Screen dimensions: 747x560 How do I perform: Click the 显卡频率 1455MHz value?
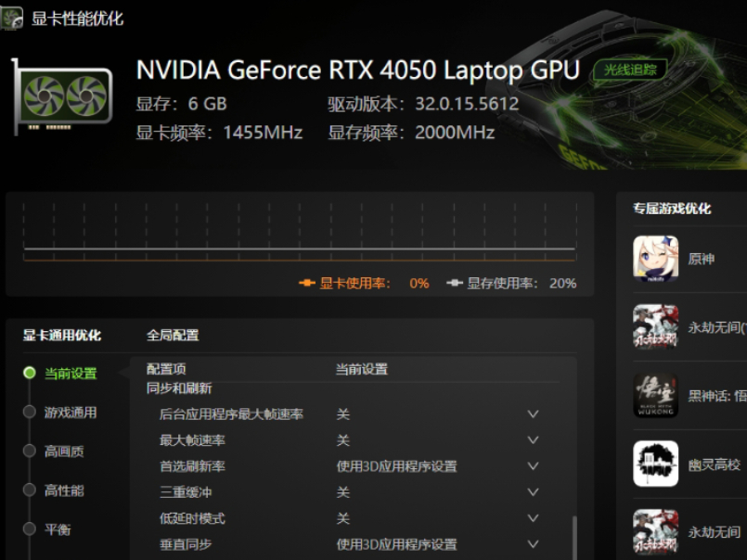[x=263, y=133]
